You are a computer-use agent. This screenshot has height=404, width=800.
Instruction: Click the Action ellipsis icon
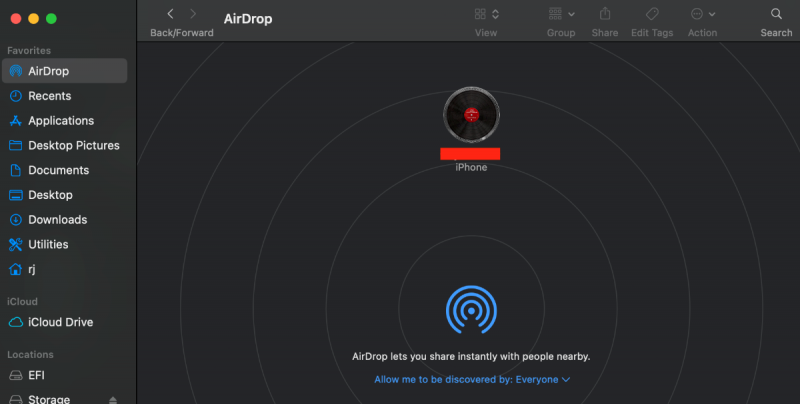pos(697,14)
